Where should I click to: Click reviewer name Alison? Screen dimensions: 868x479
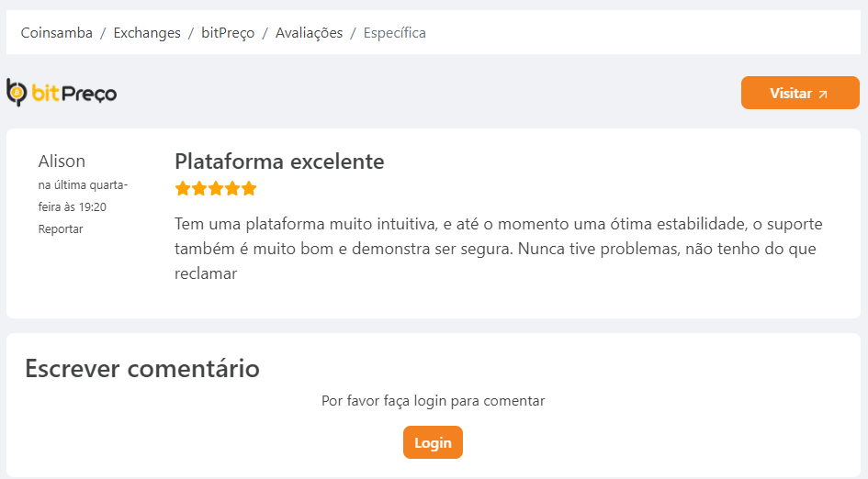[62, 161]
